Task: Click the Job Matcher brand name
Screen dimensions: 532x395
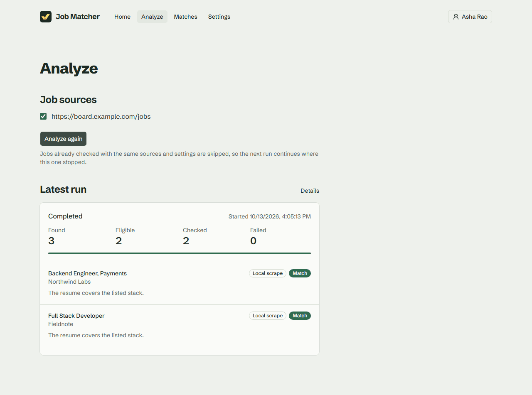Action: 78,17
